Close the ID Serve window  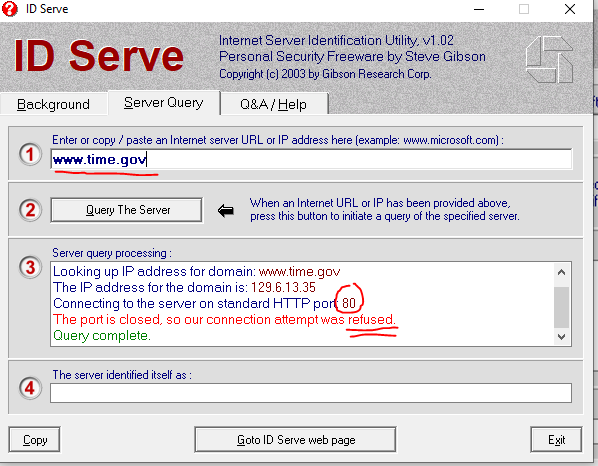coord(570,9)
